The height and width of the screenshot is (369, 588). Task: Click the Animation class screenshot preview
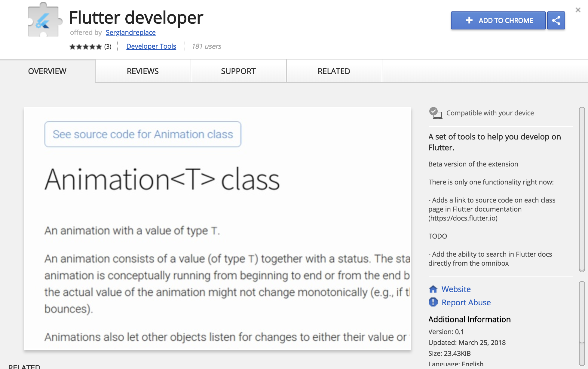[217, 228]
